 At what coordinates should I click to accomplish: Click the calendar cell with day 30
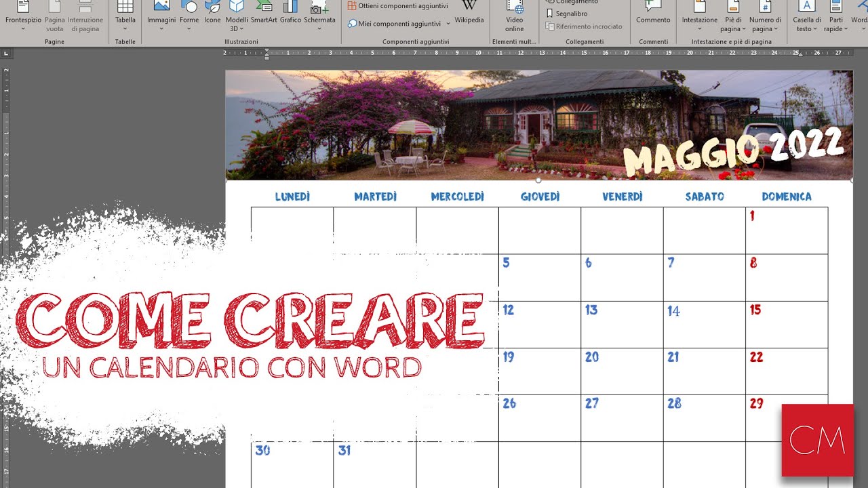pos(292,465)
